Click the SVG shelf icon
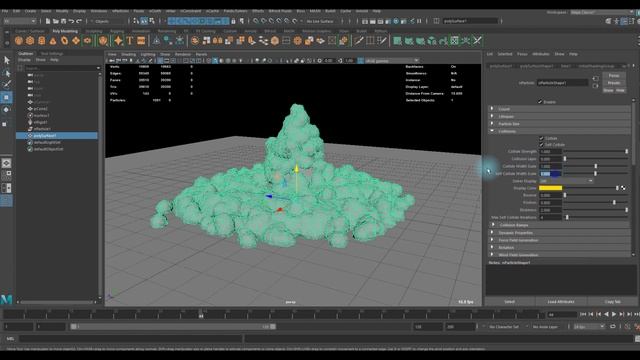The height and width of the screenshot is (360, 640). pyautogui.click(x=141, y=40)
